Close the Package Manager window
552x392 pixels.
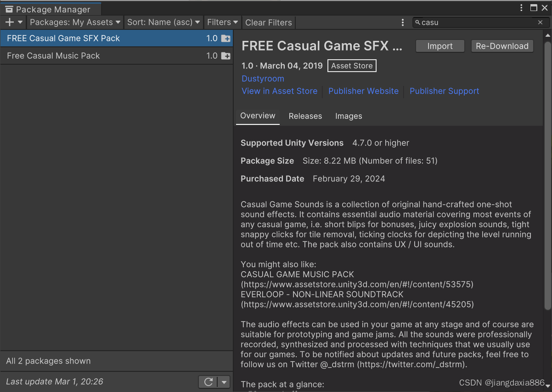point(545,8)
